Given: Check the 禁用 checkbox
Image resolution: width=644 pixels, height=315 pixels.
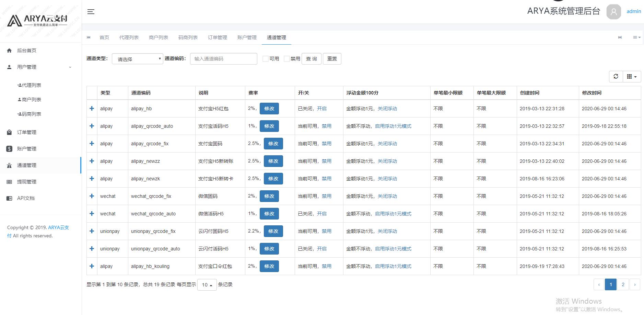Looking at the screenshot, I should tap(287, 58).
